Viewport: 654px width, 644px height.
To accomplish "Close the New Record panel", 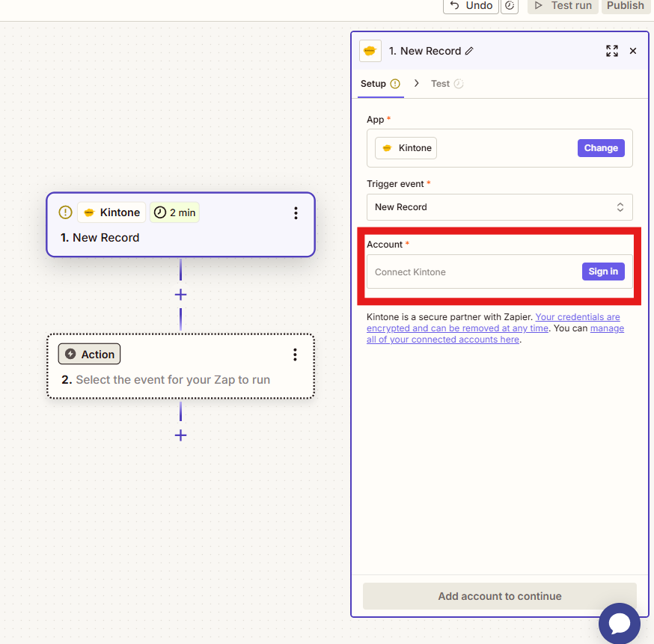I will click(x=633, y=51).
